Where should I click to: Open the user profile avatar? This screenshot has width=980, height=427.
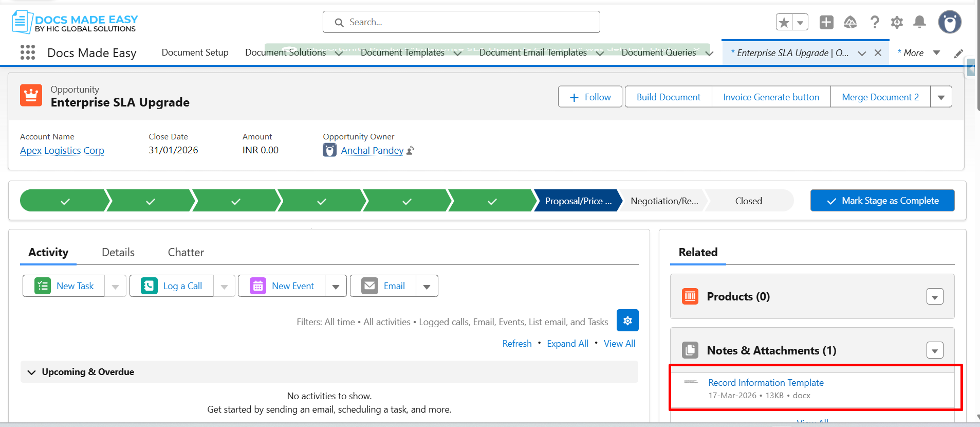click(x=950, y=22)
